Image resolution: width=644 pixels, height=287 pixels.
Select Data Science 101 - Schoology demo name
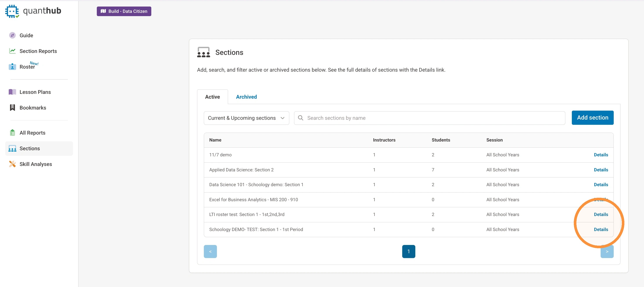point(256,185)
